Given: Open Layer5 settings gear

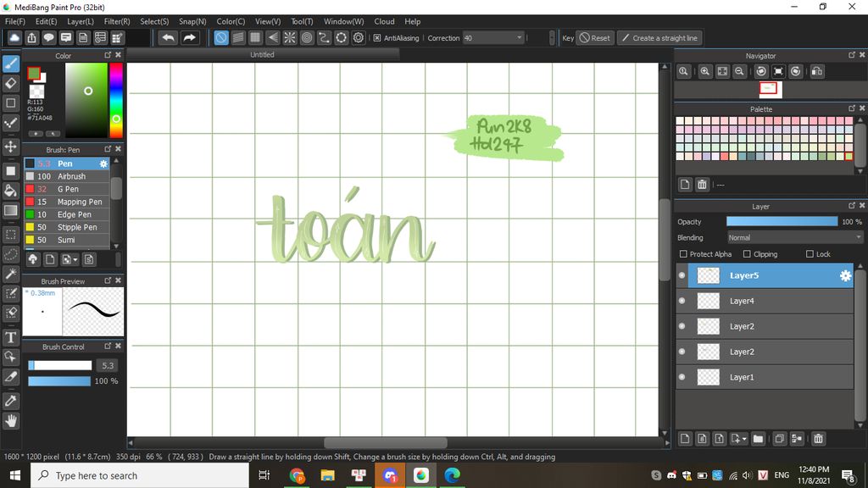Looking at the screenshot, I should coord(845,275).
